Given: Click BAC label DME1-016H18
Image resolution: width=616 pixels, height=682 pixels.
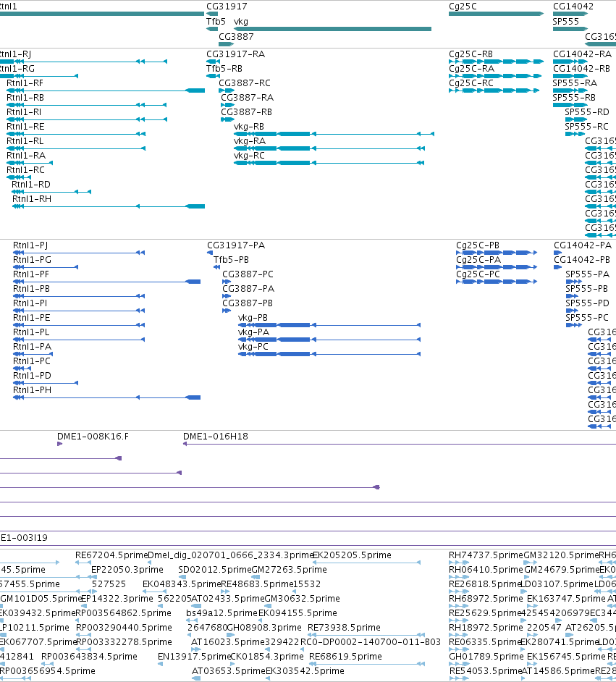Looking at the screenshot, I should tap(215, 437).
